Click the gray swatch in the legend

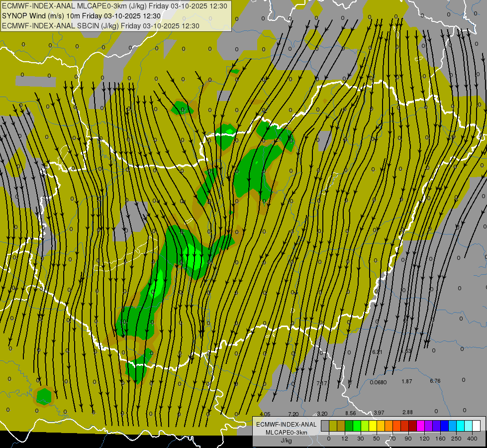coord(325,426)
